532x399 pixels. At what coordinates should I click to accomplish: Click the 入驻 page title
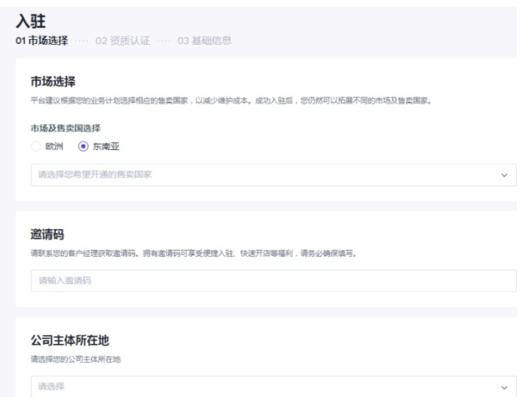[30, 26]
